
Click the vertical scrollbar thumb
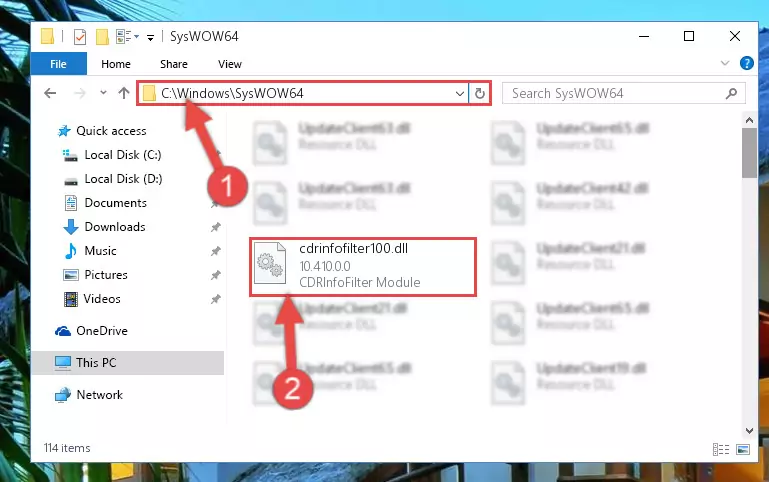(x=749, y=153)
